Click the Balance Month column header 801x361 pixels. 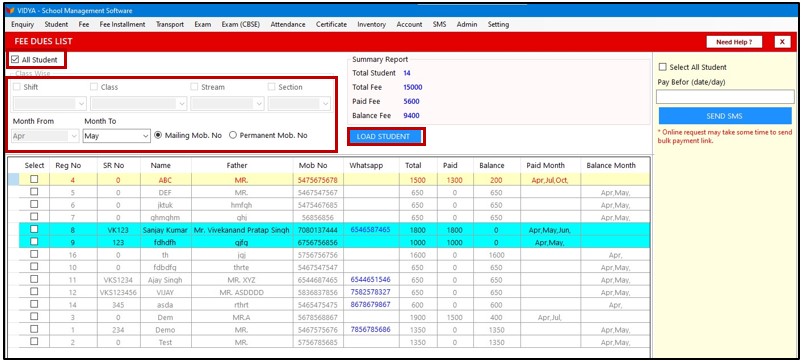point(611,165)
